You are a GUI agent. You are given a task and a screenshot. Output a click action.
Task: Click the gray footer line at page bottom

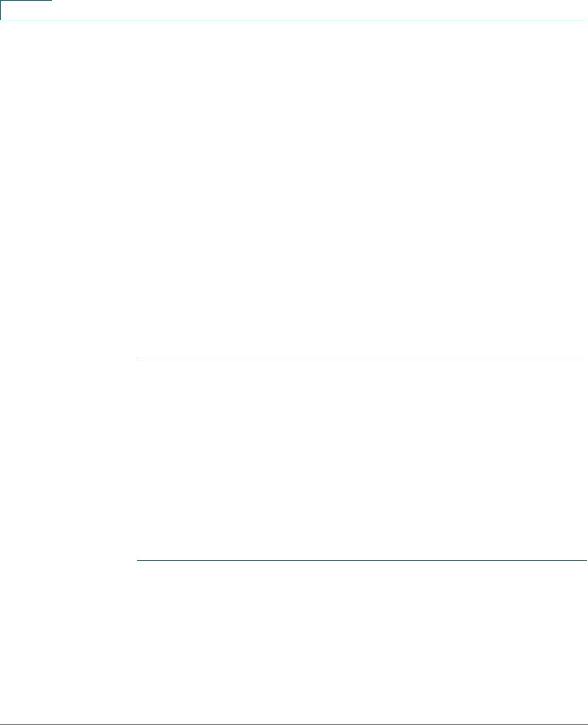coord(294,724)
